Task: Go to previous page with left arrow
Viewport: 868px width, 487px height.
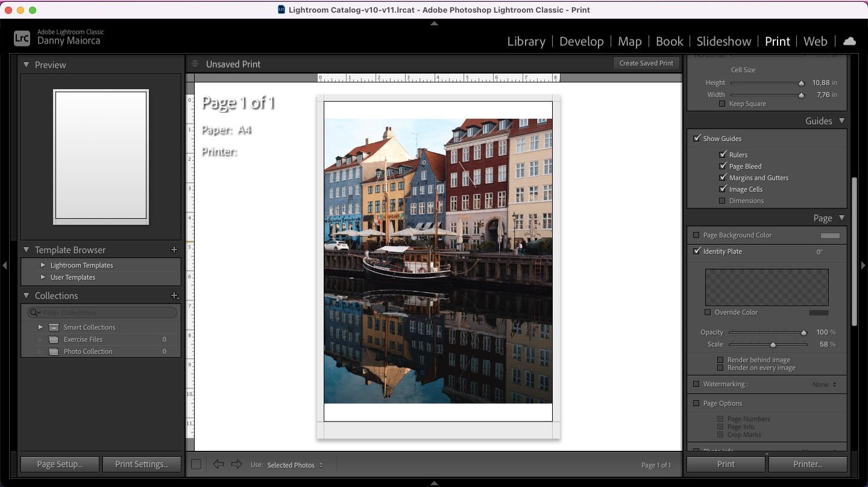Action: [218, 464]
